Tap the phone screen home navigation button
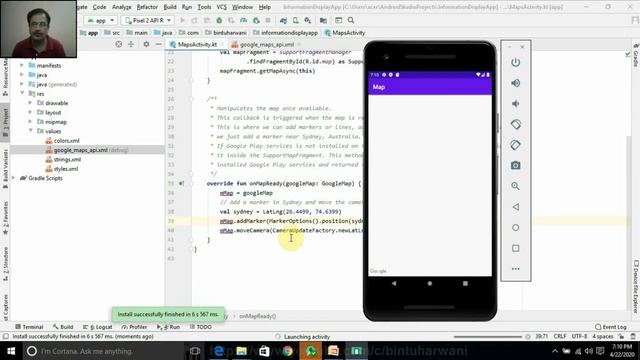Image resolution: width=640 pixels, height=360 pixels. (x=430, y=283)
